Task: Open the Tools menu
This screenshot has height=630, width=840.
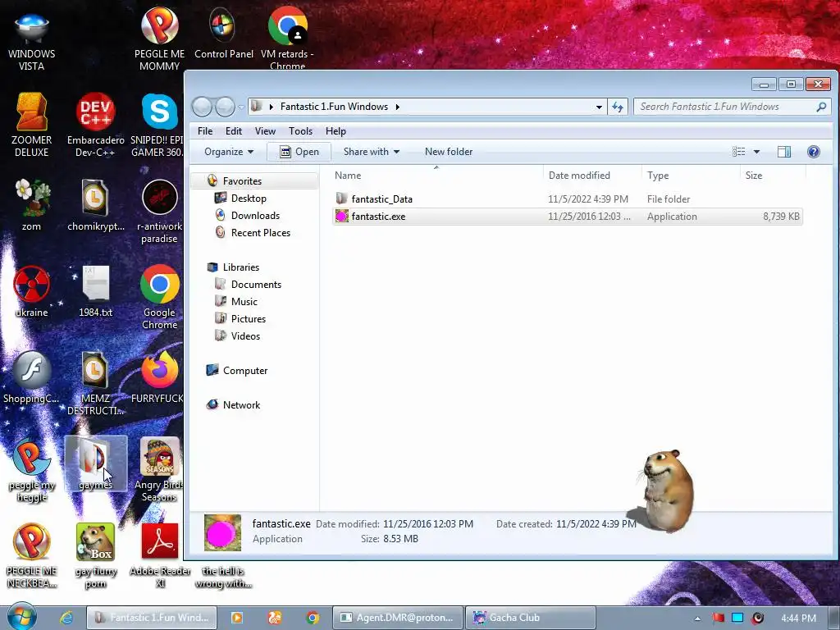Action: point(300,131)
